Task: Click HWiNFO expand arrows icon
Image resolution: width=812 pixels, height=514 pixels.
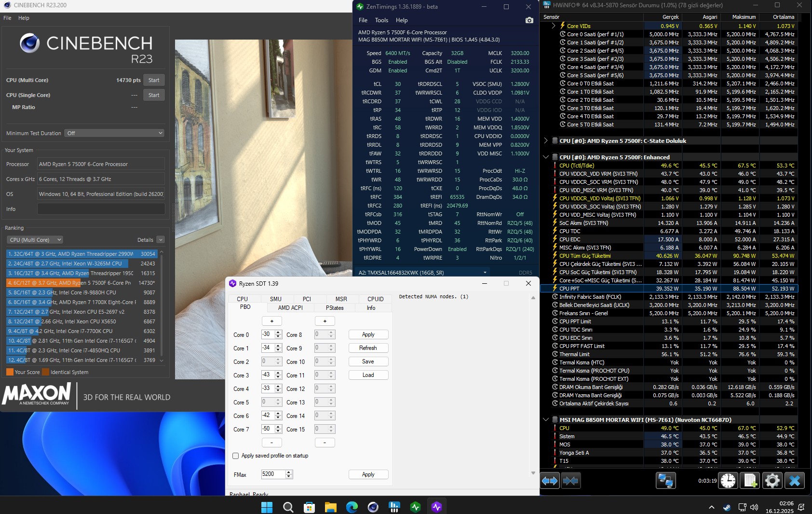Action: coord(550,481)
